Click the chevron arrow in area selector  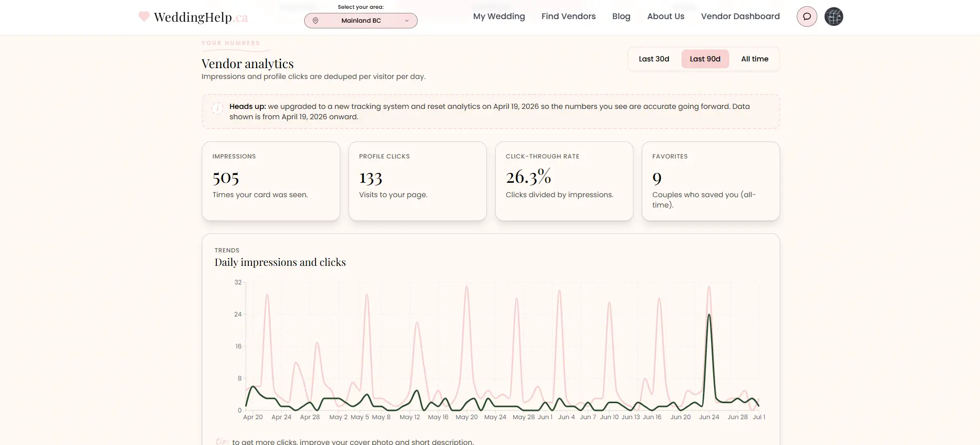click(x=407, y=21)
